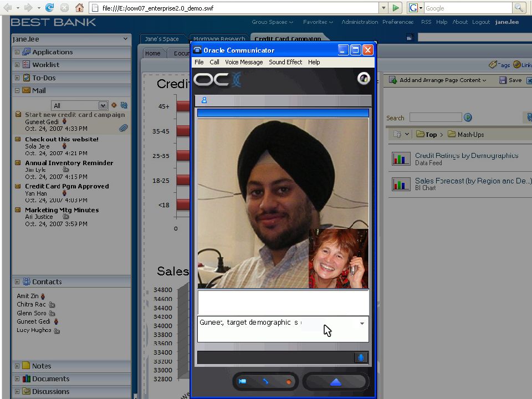Open the jane.lee dropdown in the sidebar
532x399 pixels.
tap(126, 39)
